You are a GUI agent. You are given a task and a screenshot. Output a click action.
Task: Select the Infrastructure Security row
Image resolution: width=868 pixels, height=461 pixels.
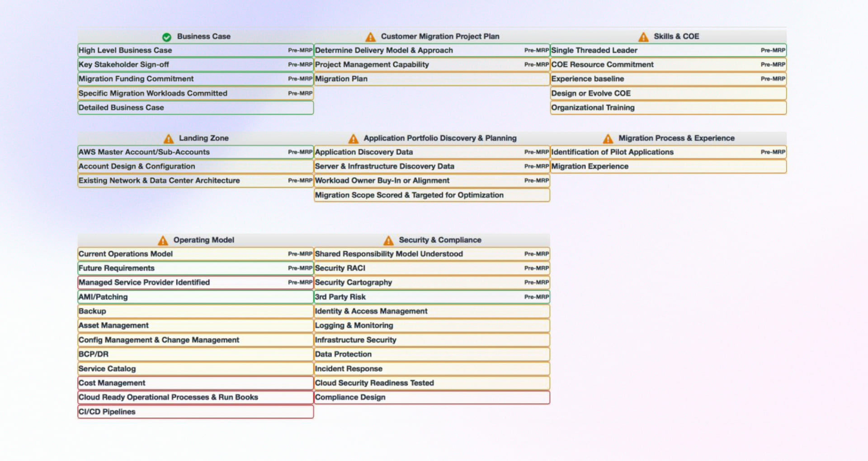(432, 340)
